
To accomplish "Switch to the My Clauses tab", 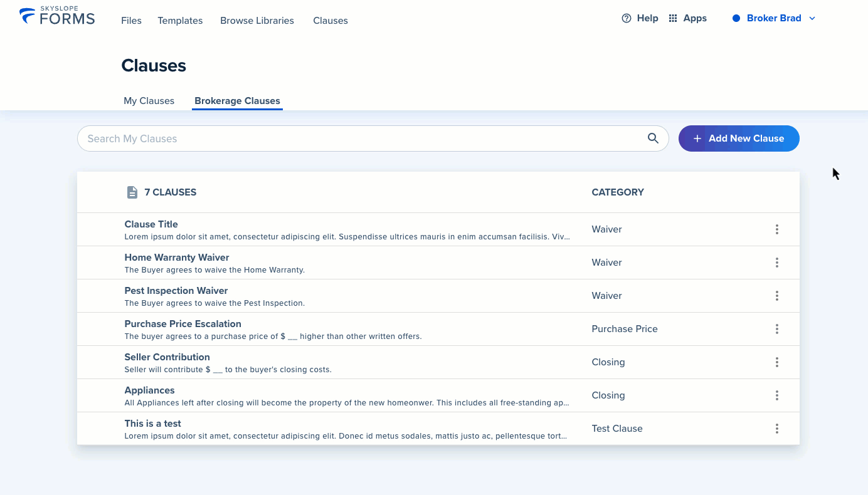I will point(149,101).
